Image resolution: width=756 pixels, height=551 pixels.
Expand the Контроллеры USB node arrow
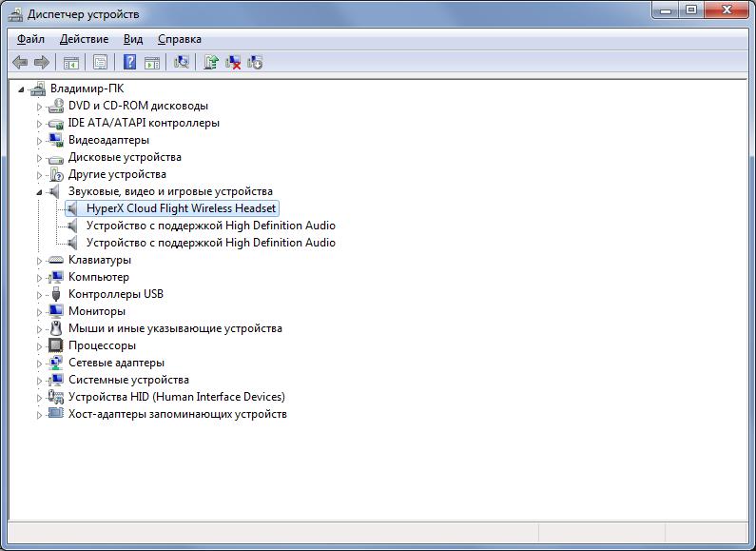pyautogui.click(x=40, y=295)
